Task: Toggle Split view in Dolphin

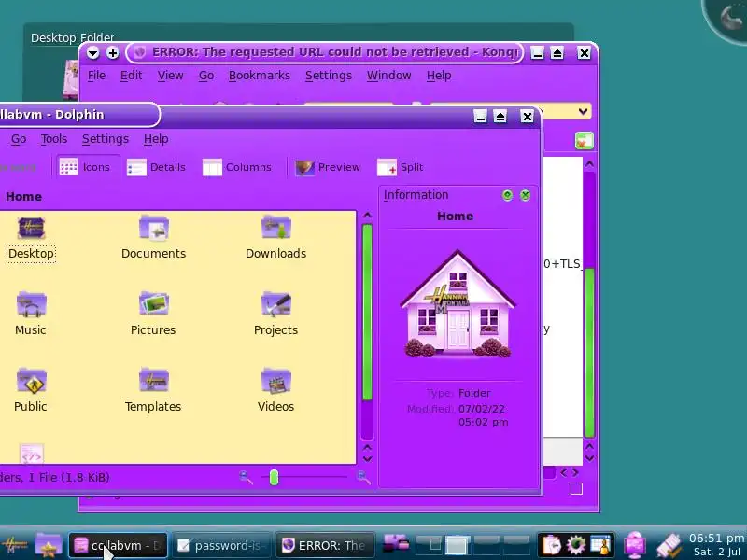Action: [x=401, y=167]
